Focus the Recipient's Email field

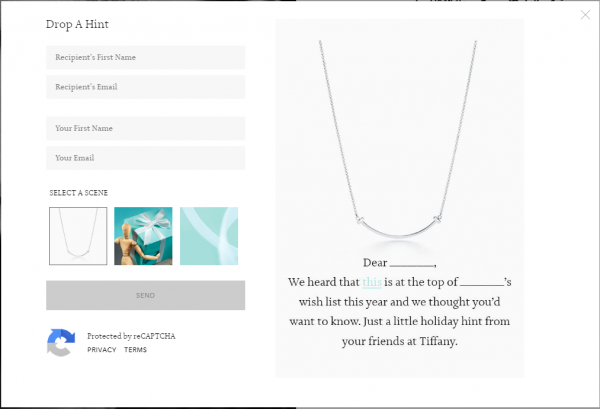click(145, 87)
